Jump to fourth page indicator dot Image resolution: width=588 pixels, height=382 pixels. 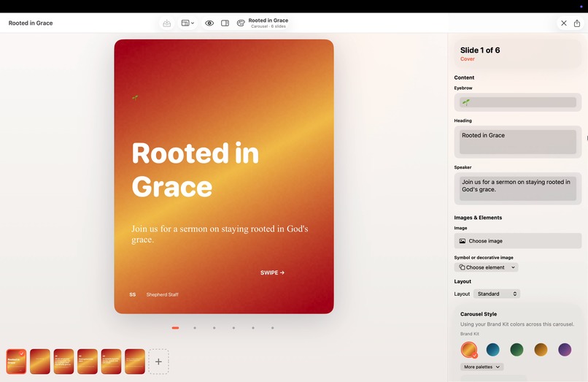click(x=233, y=328)
